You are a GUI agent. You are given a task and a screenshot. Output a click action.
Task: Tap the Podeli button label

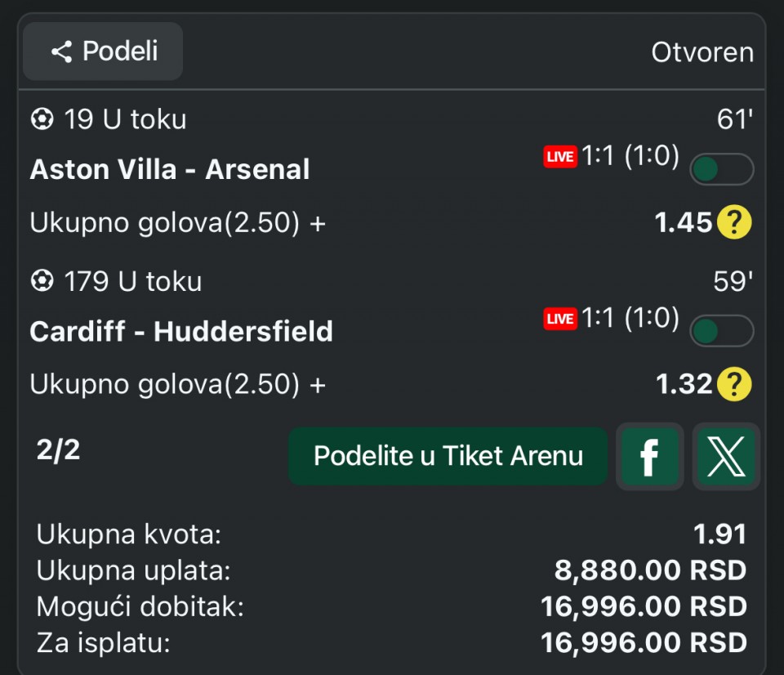pyautogui.click(x=120, y=51)
